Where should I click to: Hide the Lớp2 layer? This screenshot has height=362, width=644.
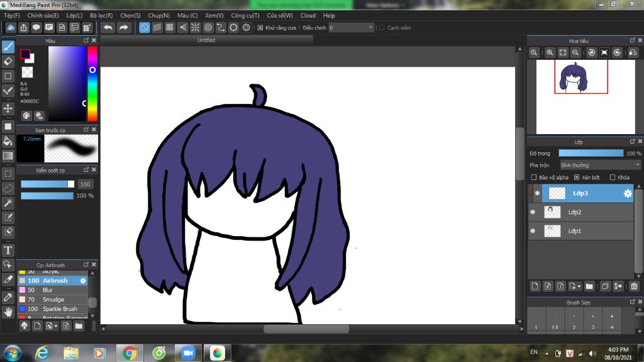click(533, 212)
